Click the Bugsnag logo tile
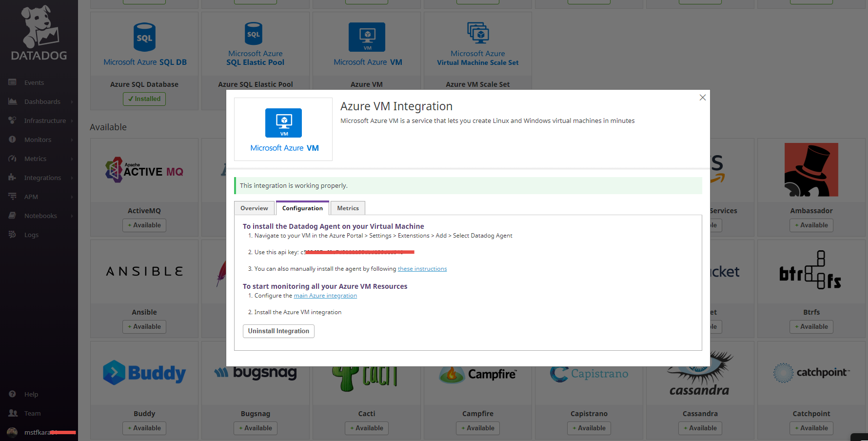868x441 pixels. click(256, 373)
